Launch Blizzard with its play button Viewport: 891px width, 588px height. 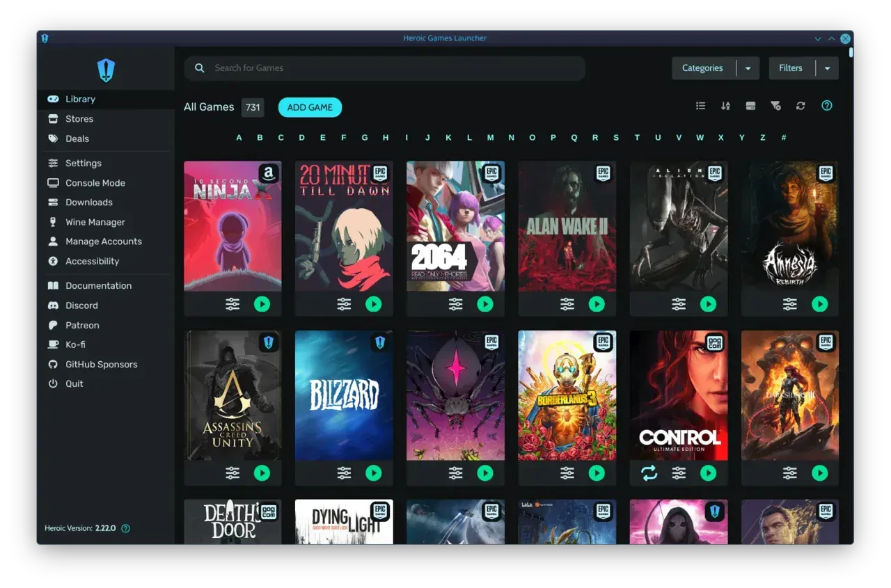[374, 473]
